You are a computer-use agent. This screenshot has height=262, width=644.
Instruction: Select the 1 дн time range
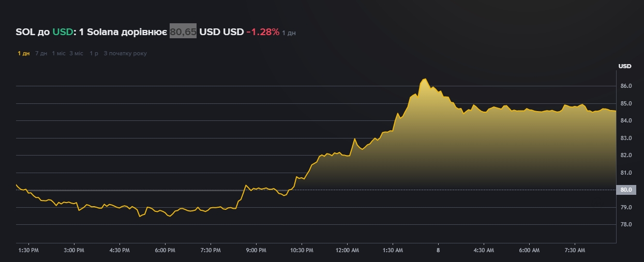(23, 53)
